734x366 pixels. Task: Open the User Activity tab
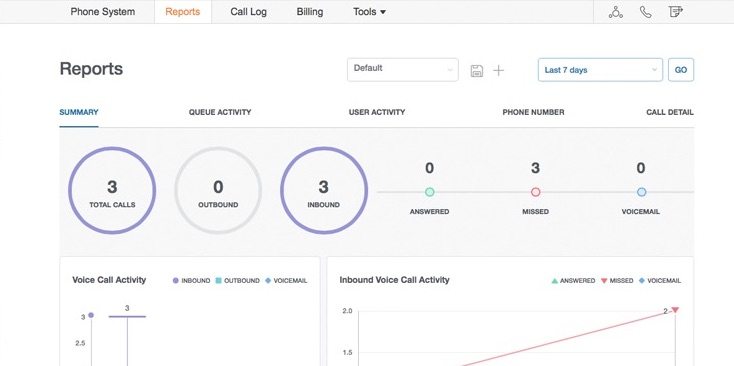(377, 112)
